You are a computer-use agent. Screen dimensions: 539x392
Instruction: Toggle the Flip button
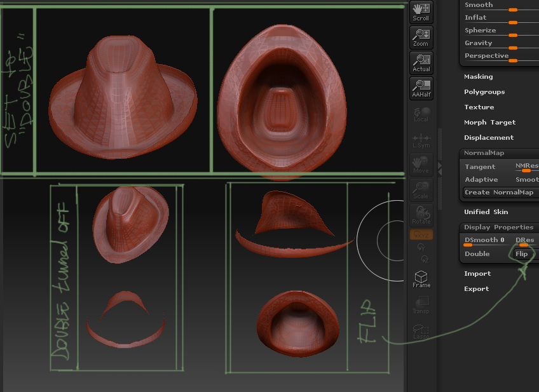pos(522,254)
